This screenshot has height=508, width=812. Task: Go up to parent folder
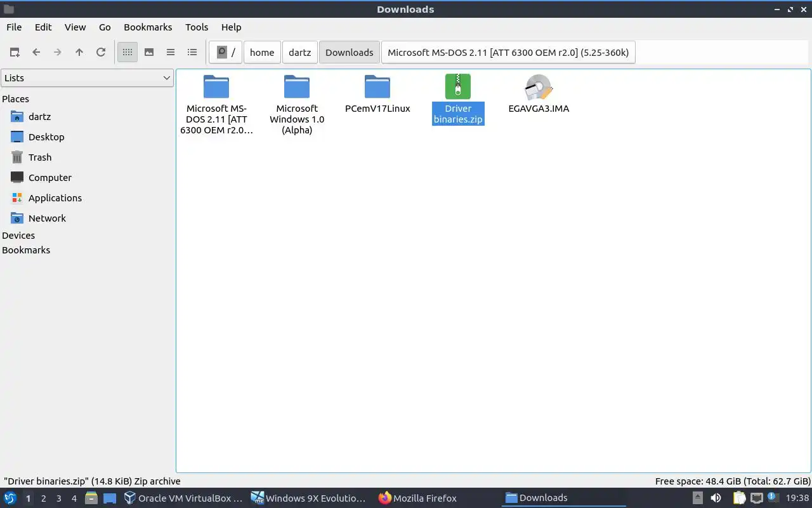79,52
